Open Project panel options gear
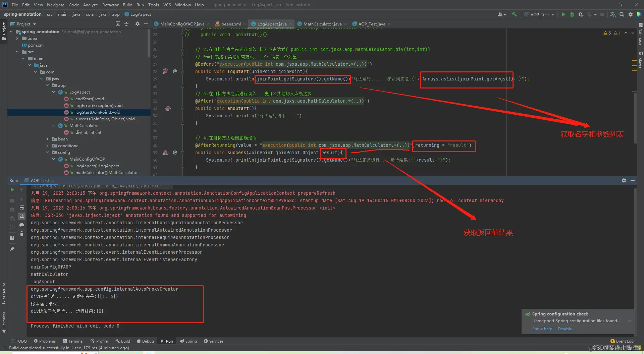The image size is (644, 354). tap(138, 24)
